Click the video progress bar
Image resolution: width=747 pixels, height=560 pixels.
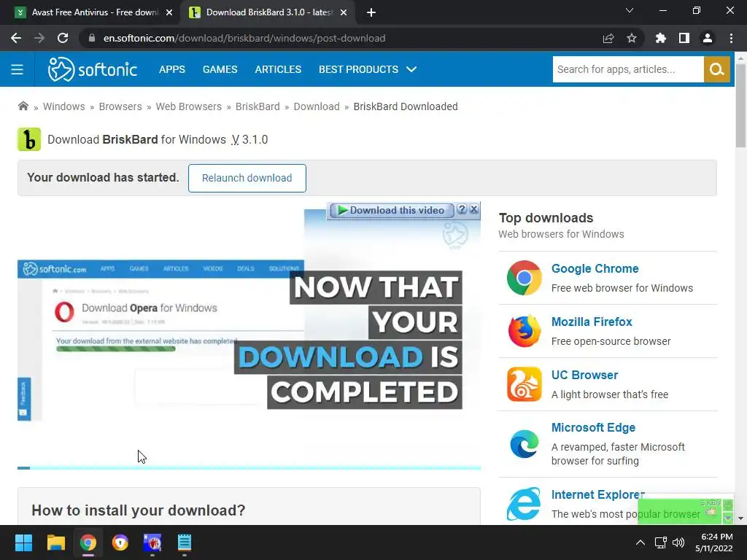tap(249, 468)
